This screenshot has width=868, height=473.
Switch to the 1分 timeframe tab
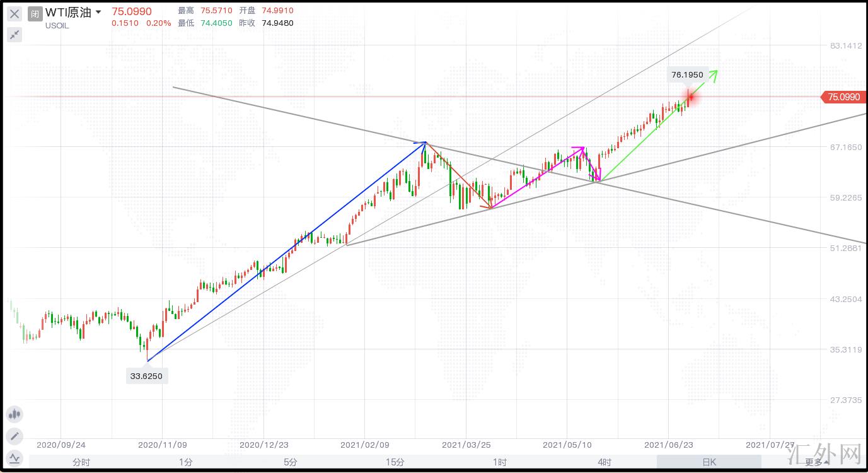pos(186,462)
